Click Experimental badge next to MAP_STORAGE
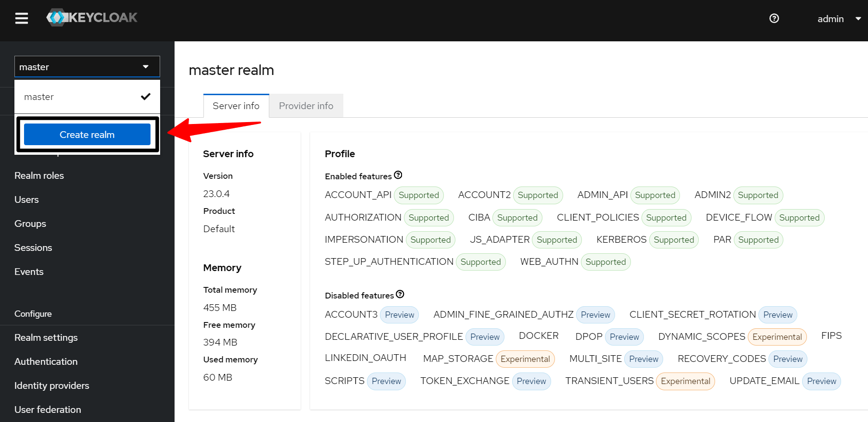The height and width of the screenshot is (422, 868). [x=525, y=359]
